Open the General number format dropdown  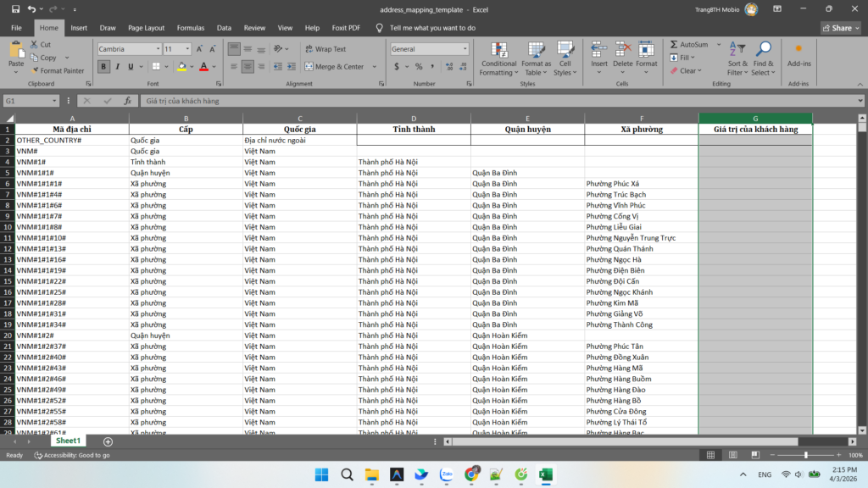click(465, 49)
